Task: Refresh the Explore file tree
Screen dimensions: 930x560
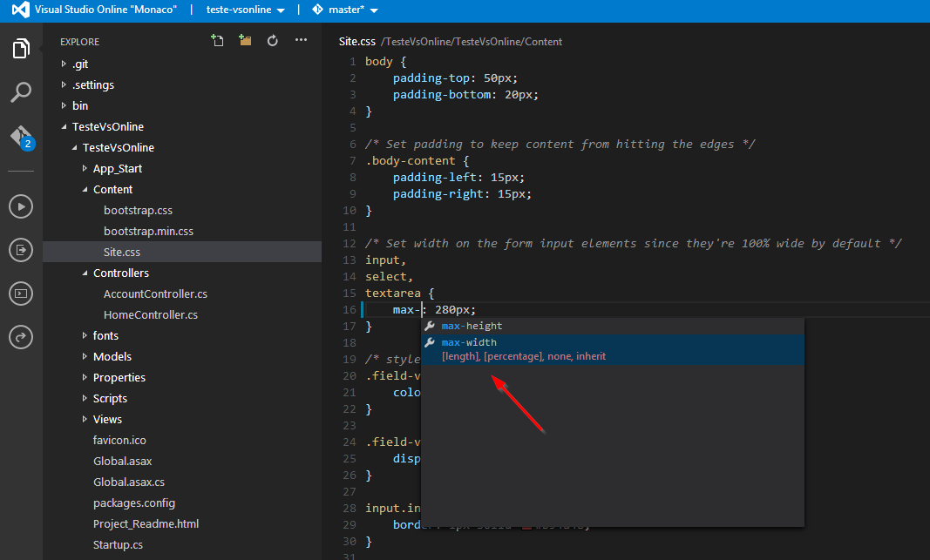Action: click(272, 40)
